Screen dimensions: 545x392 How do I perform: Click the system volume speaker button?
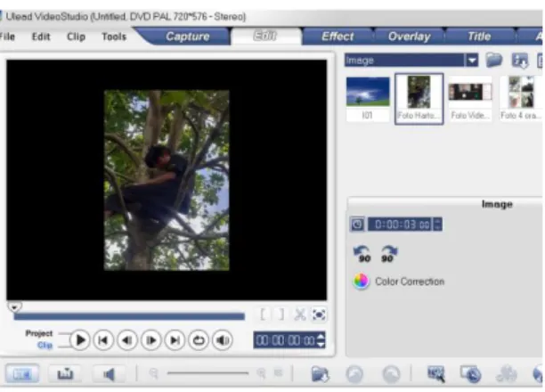point(223,339)
